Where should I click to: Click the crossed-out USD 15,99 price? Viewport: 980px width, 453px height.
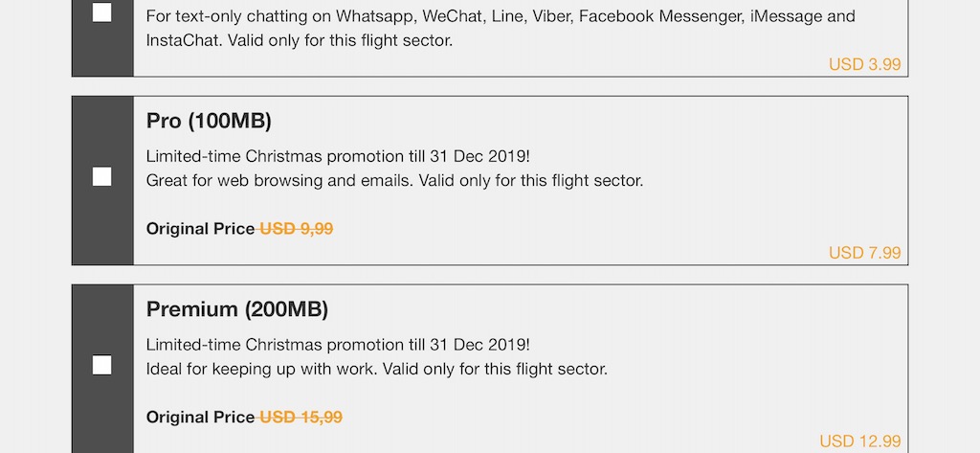point(301,418)
